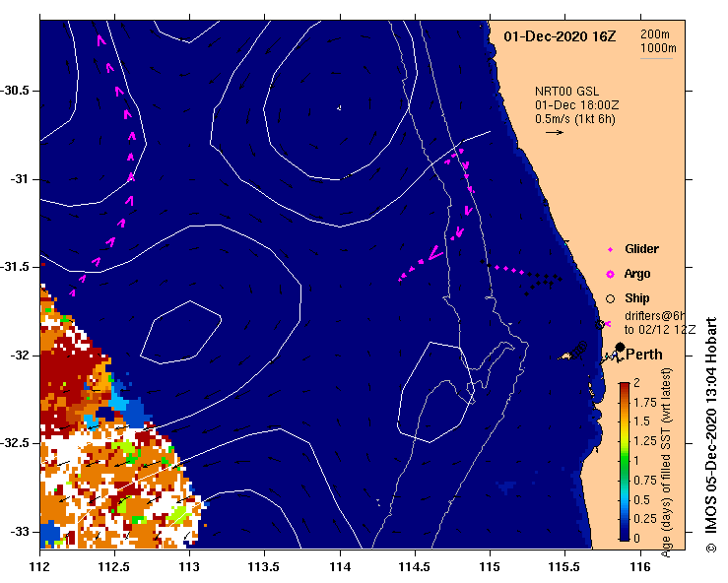Click the 114 longitude axis label

click(340, 567)
